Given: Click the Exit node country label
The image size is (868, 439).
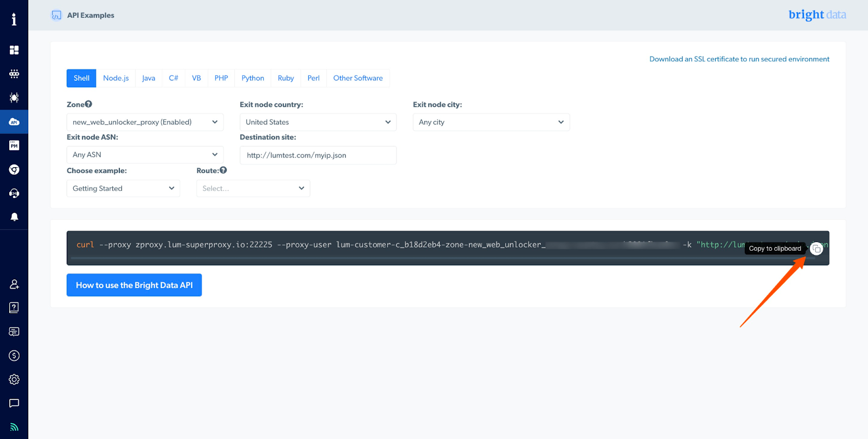Looking at the screenshot, I should point(271,104).
